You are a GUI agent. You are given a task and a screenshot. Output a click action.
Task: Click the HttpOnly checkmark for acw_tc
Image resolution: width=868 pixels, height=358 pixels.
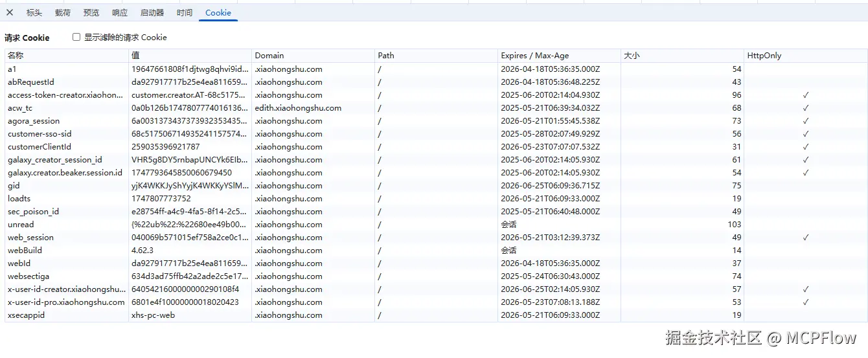click(x=806, y=108)
